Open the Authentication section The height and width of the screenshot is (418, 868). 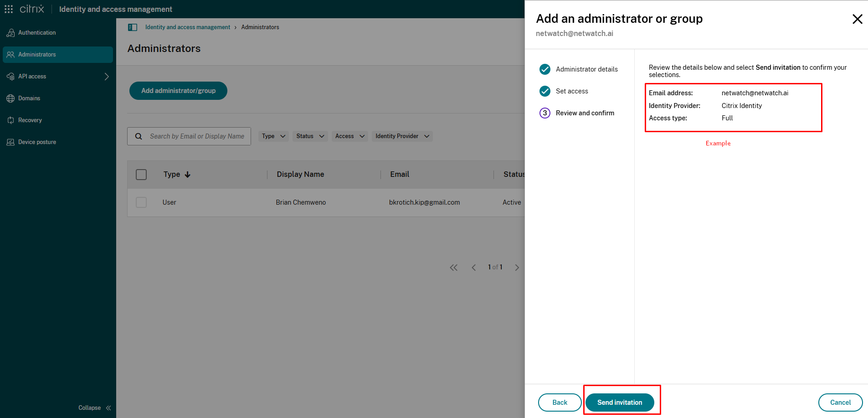36,32
